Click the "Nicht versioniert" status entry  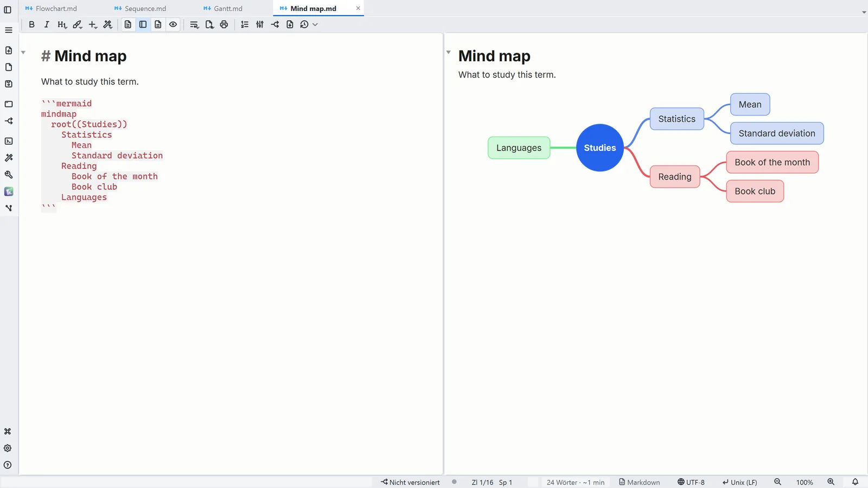[x=410, y=482]
